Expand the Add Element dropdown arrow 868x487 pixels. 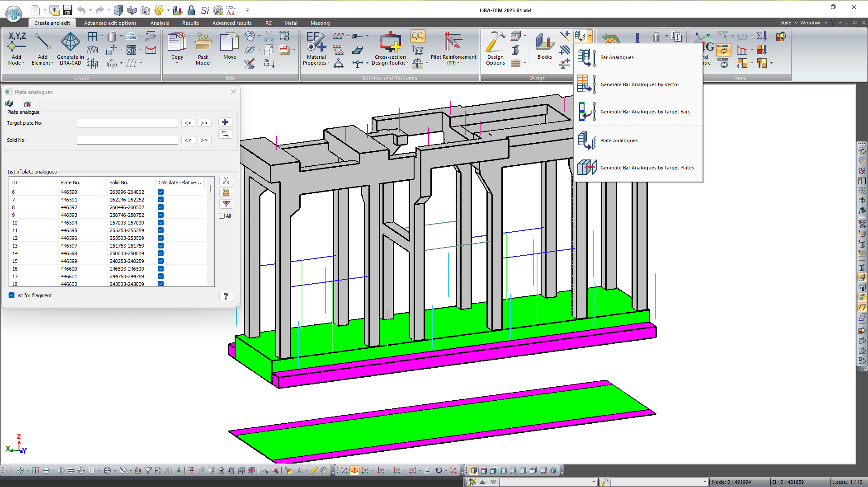point(52,63)
